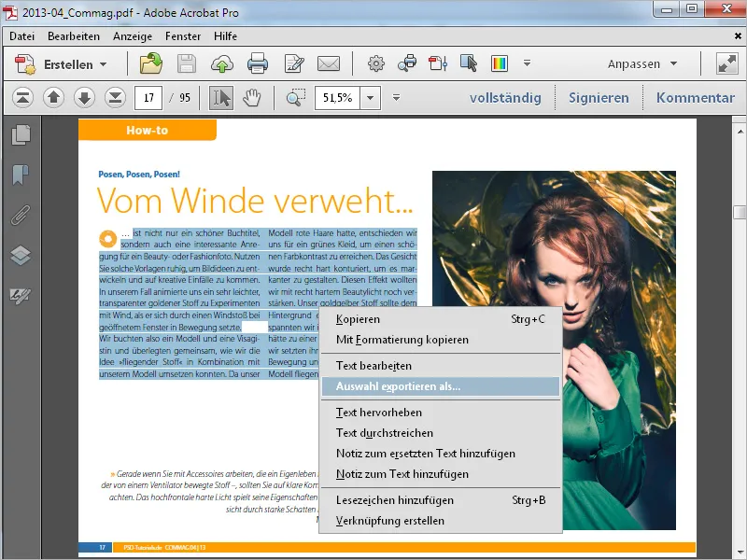The image size is (747, 560).
Task: Open the color output preview icon
Action: [x=500, y=63]
